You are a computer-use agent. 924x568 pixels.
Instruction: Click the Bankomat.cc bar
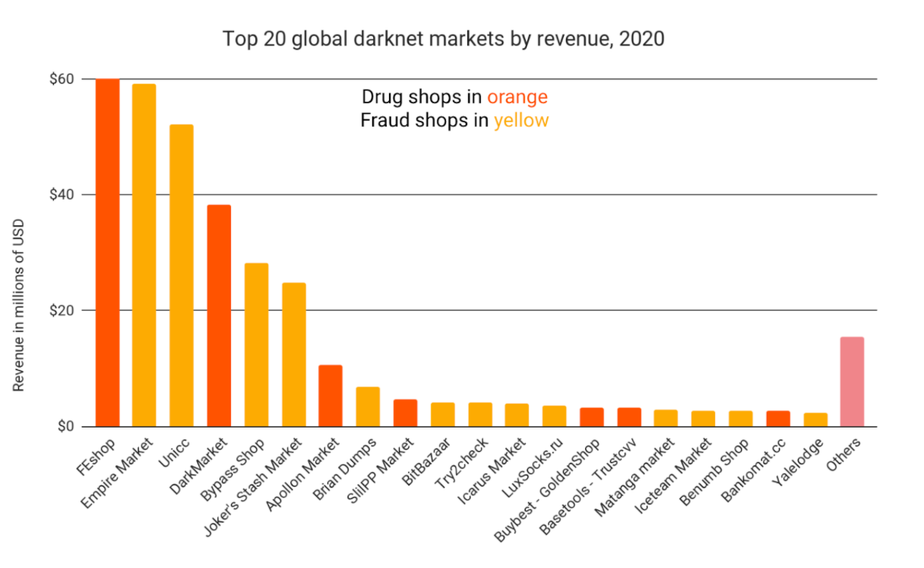click(x=778, y=418)
